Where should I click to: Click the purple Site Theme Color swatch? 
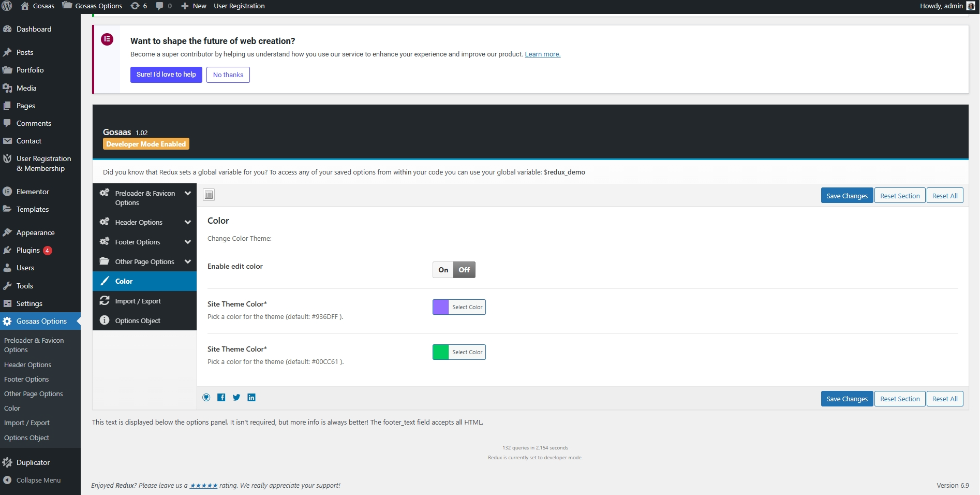pyautogui.click(x=441, y=307)
